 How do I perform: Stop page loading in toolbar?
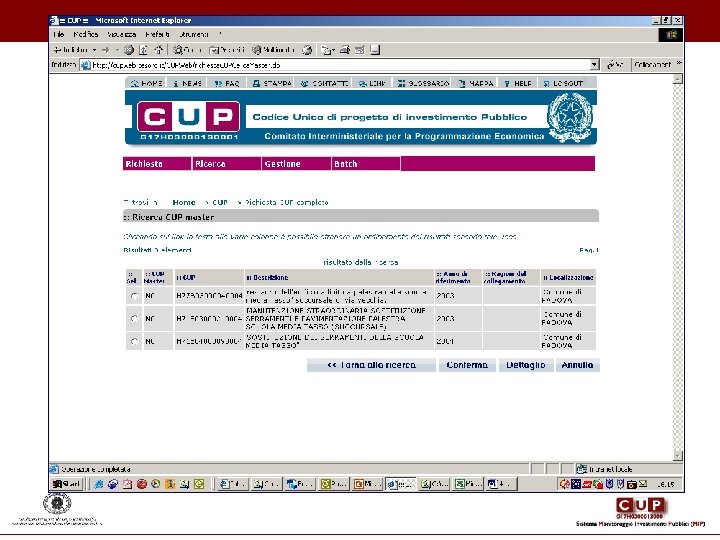coord(129,50)
